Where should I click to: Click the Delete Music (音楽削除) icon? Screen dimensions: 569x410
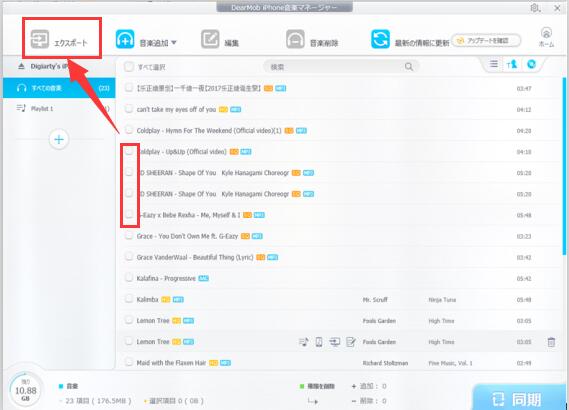tap(295, 39)
